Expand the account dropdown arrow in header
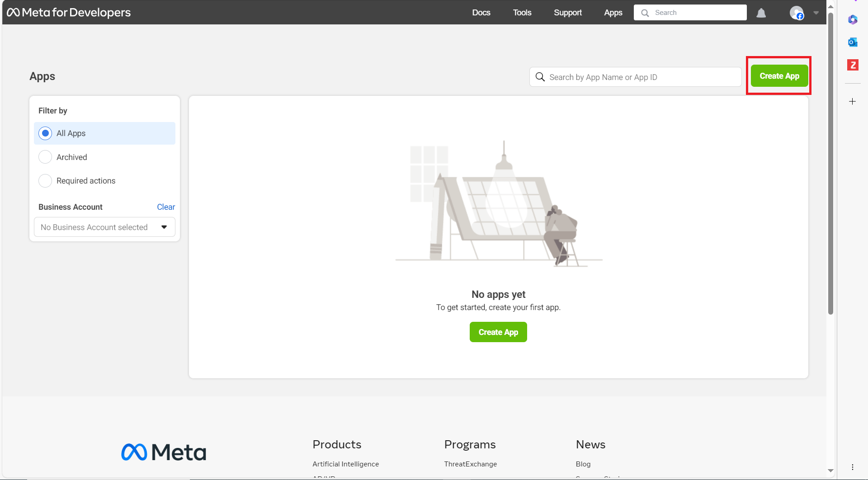 [x=816, y=13]
